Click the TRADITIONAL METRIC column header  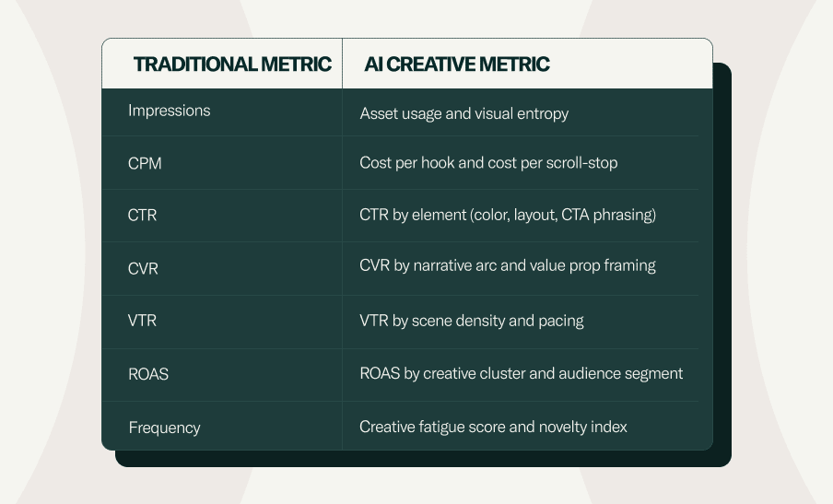(232, 64)
